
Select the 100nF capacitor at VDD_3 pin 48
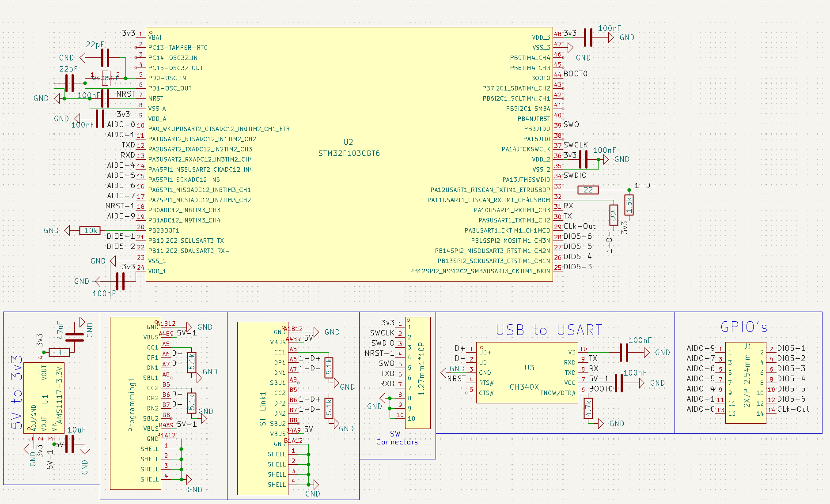coord(588,38)
